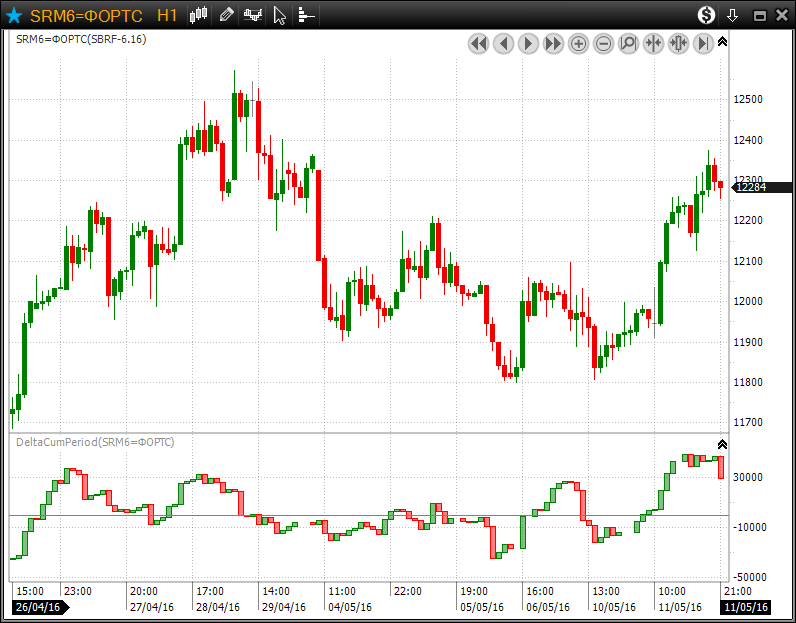This screenshot has width=796, height=623.
Task: Click the dollar sign trading icon
Action: click(707, 15)
